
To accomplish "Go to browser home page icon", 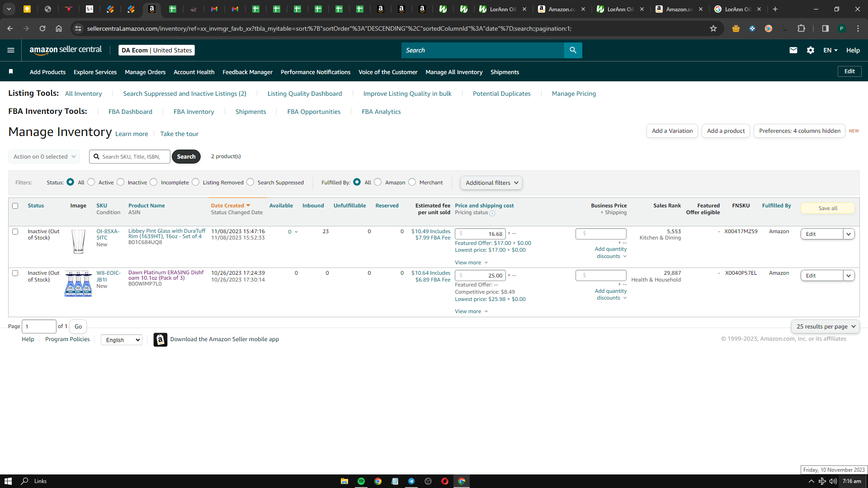I will [x=59, y=28].
